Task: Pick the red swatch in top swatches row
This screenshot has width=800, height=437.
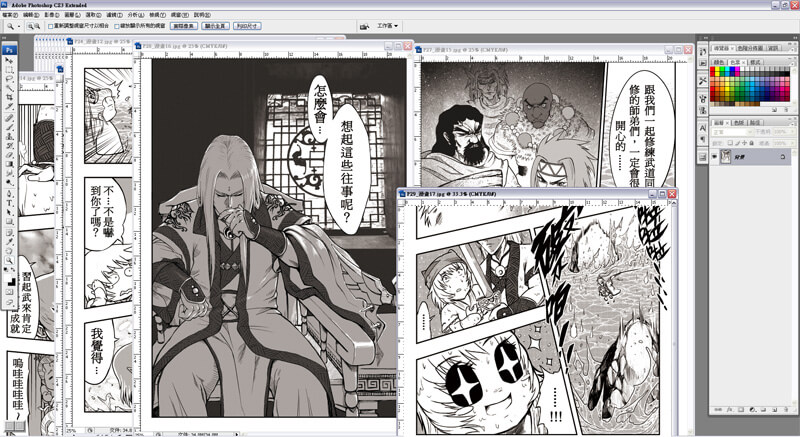Action: click(712, 69)
